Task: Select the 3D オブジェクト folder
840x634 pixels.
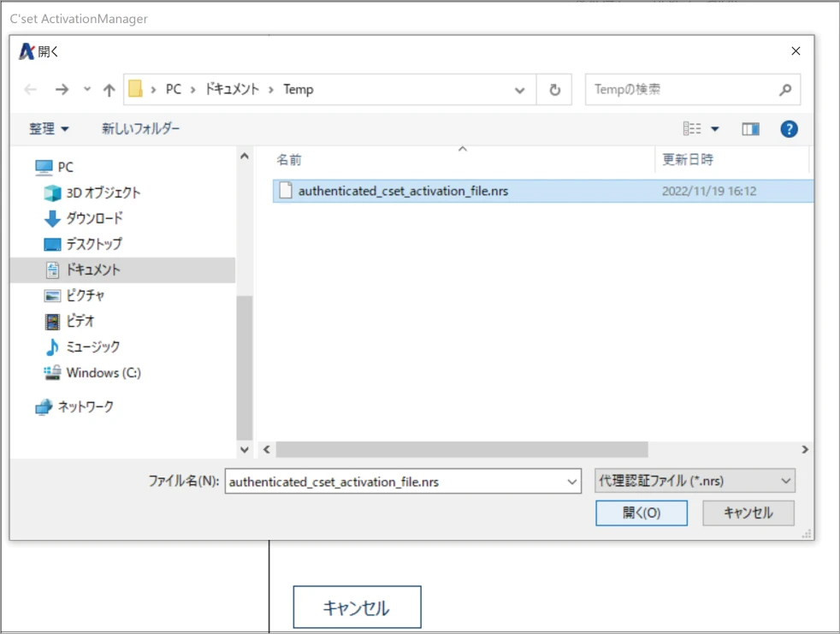Action: [103, 193]
